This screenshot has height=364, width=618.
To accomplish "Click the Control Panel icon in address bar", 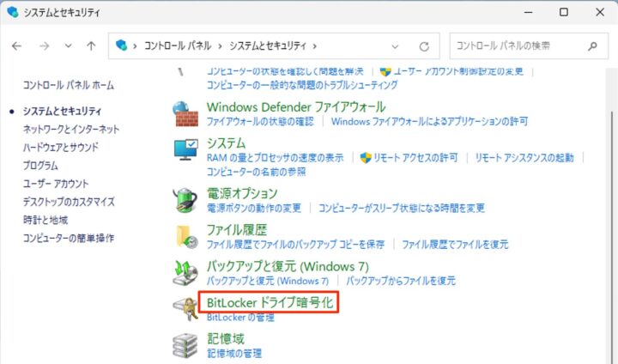I will pyautogui.click(x=121, y=45).
